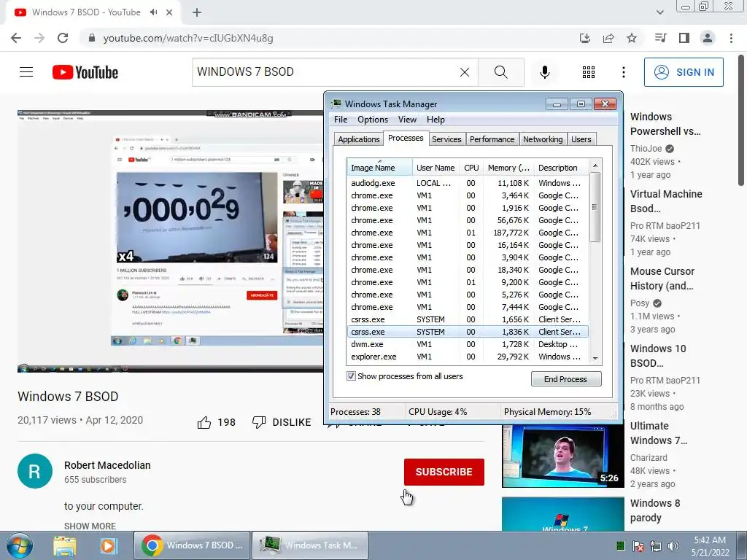Click the SIGN IN button

[x=684, y=72]
